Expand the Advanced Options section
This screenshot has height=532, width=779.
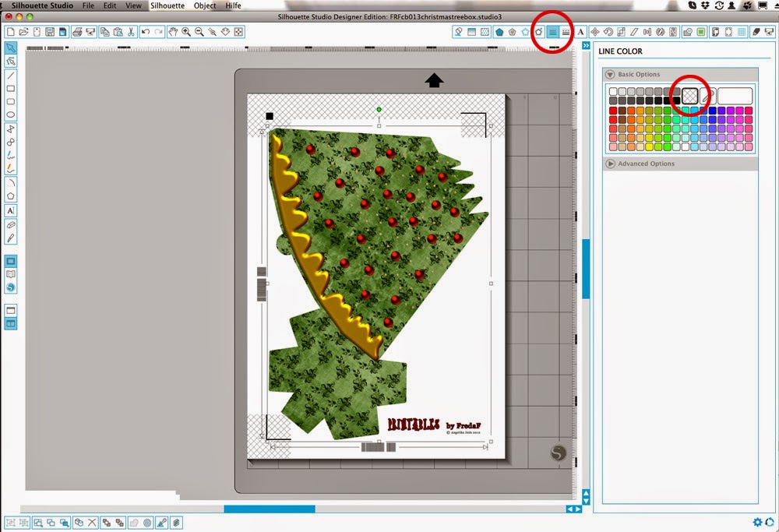click(x=610, y=164)
